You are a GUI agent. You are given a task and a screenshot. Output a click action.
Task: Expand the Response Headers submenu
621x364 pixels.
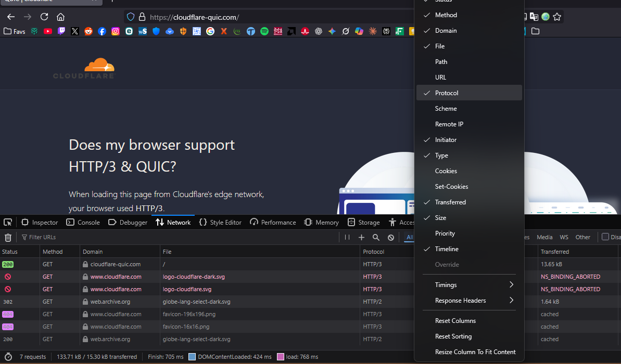pos(470,301)
